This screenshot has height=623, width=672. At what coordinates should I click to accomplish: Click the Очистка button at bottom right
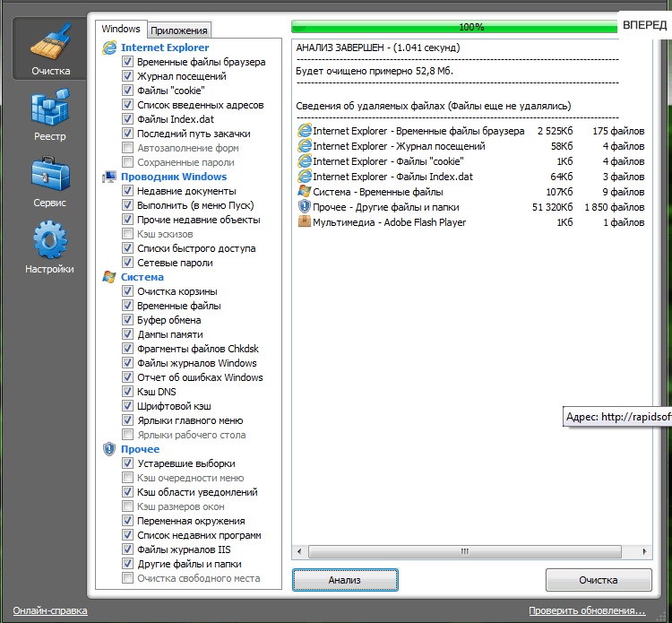point(599,580)
